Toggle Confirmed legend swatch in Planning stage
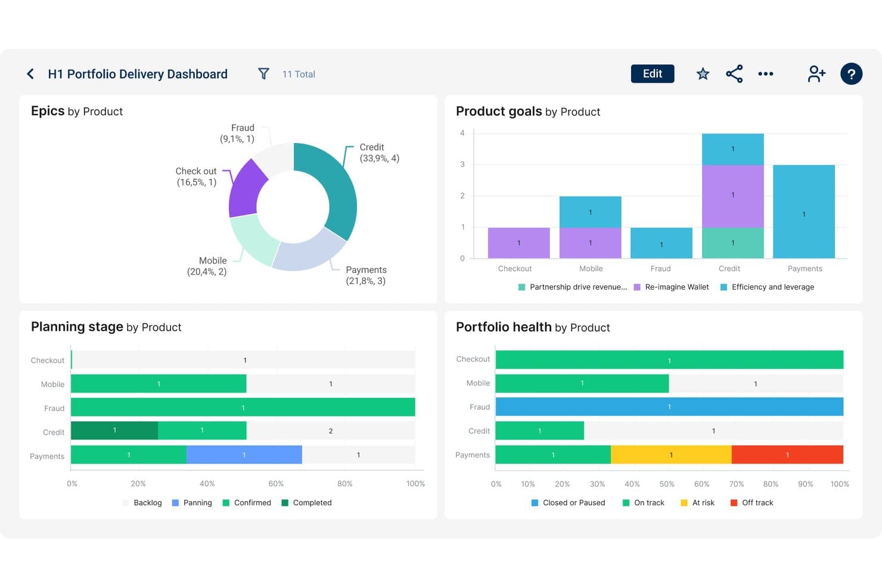 click(226, 503)
